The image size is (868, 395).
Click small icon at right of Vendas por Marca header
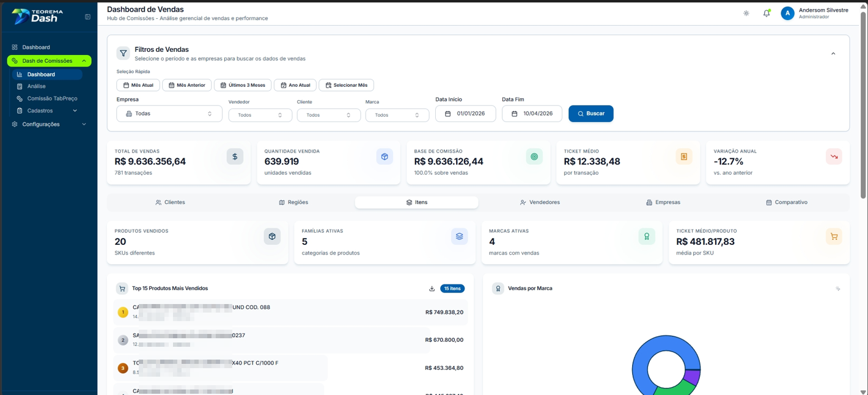coord(838,289)
